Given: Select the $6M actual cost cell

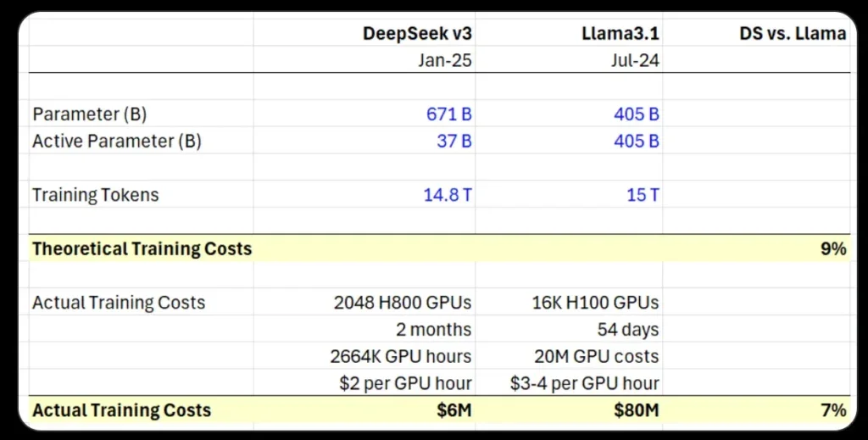Looking at the screenshot, I should coord(453,410).
